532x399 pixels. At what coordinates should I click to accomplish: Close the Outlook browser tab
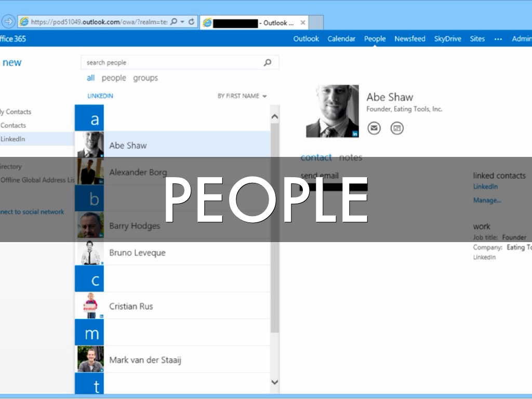click(303, 23)
